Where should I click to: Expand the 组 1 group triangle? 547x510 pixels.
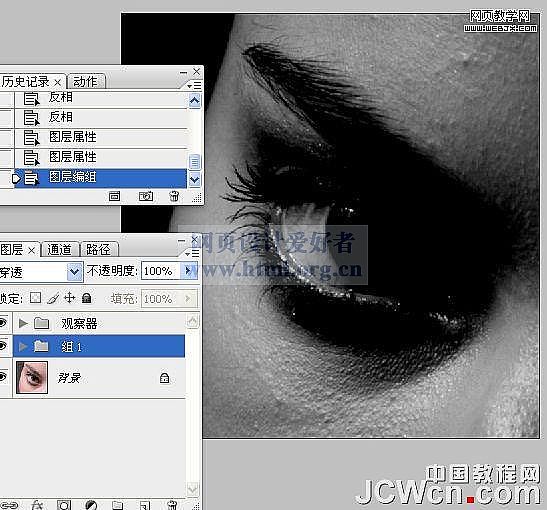click(23, 346)
